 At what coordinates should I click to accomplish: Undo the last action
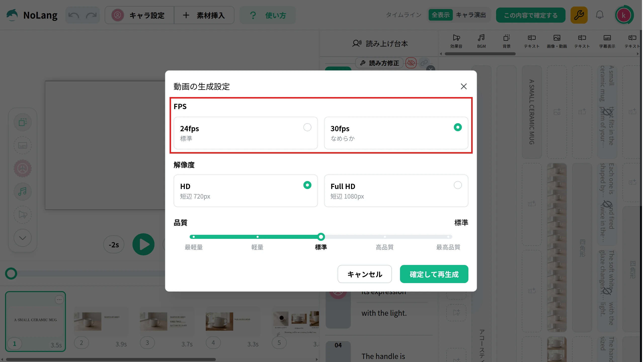click(74, 15)
